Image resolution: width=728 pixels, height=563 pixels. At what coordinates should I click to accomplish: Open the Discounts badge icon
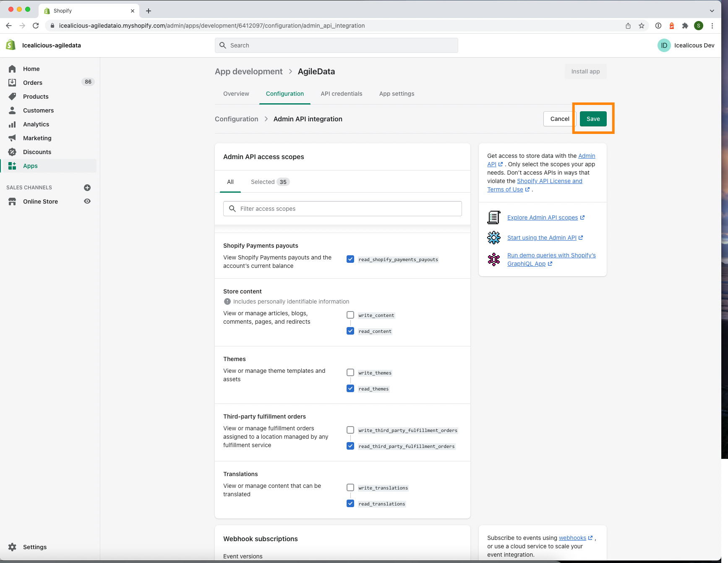tap(12, 152)
